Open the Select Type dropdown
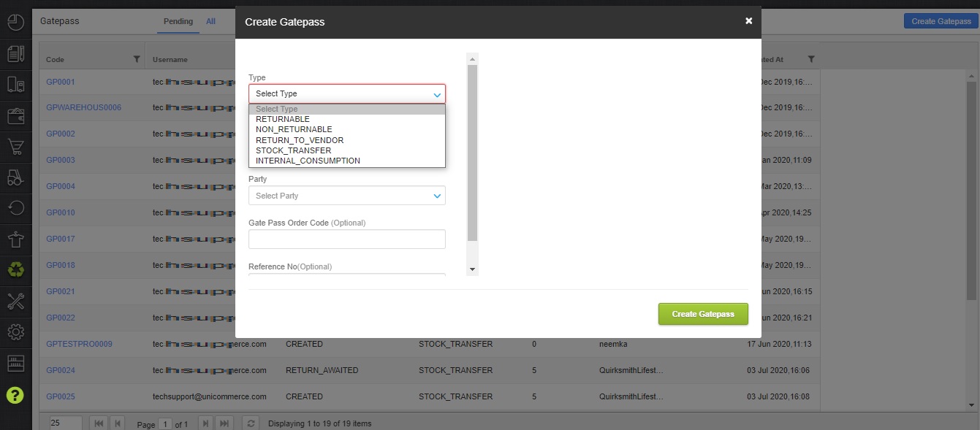The height and width of the screenshot is (430, 980). tap(347, 93)
